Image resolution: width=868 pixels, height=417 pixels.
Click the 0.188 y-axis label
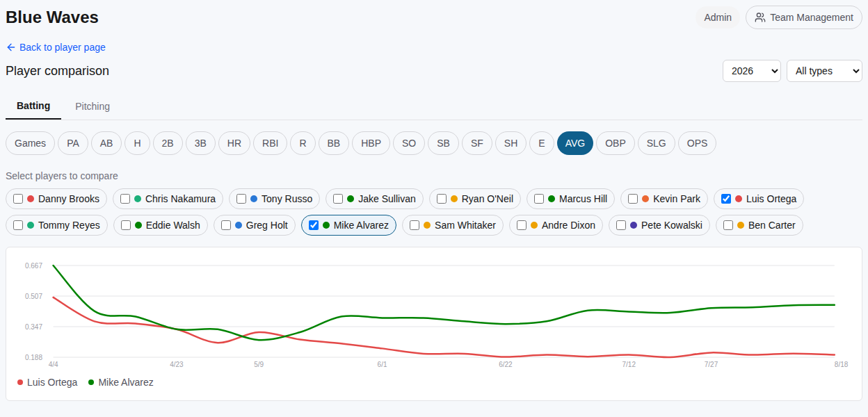tap(33, 357)
